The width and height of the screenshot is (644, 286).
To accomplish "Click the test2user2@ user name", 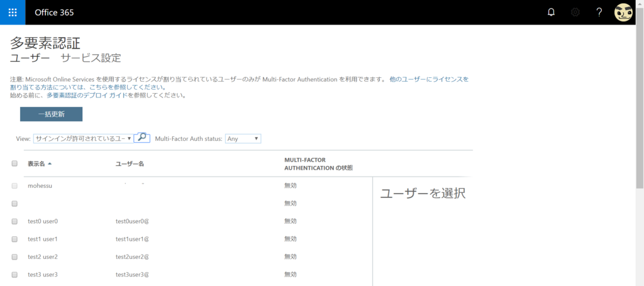I will pos(132,257).
